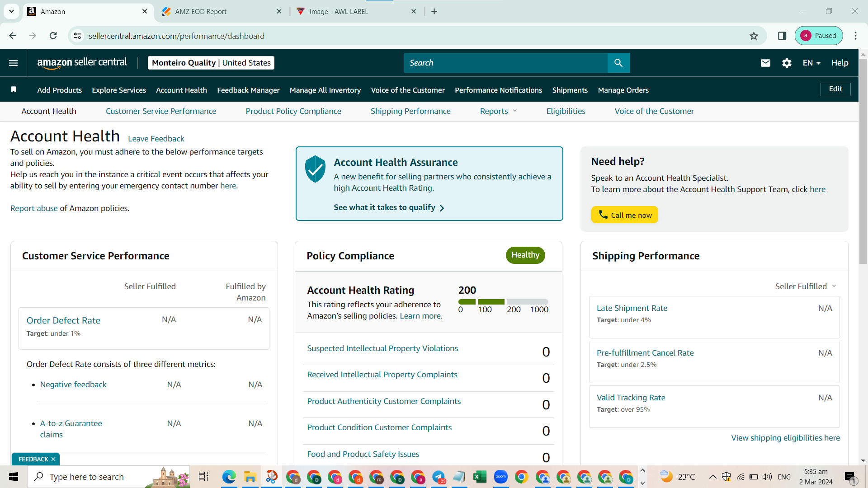Viewport: 868px width, 488px height.
Task: Open Feedback Manager in the nav bar
Action: (x=248, y=90)
